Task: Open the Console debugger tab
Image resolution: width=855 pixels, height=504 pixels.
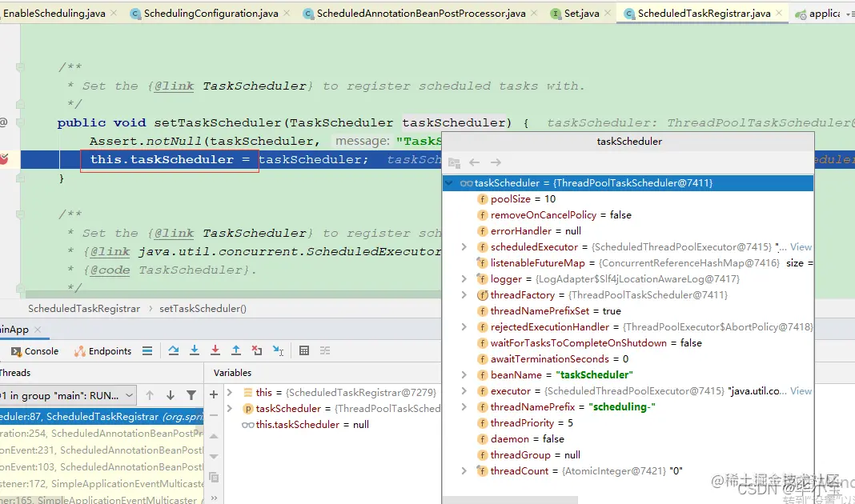Action: [35, 351]
